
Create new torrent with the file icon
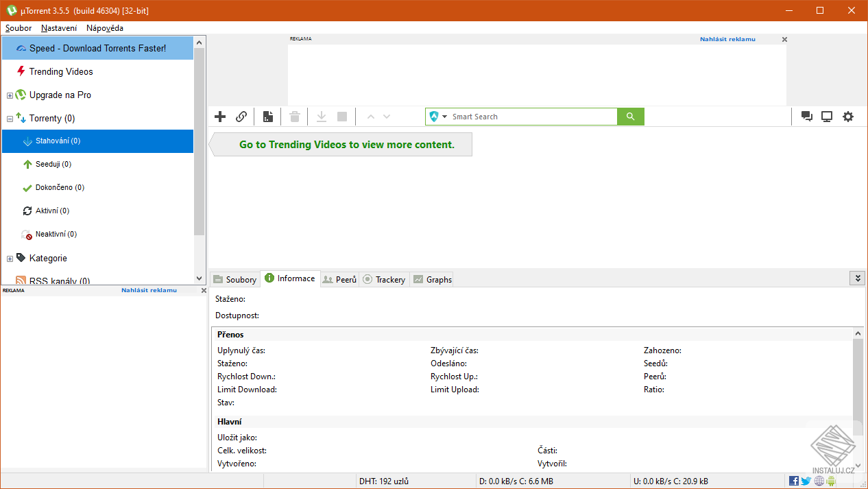[x=267, y=117]
